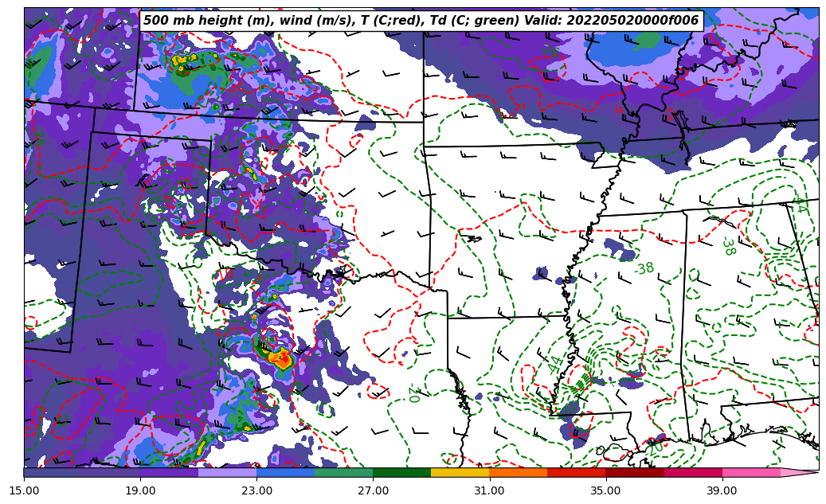Click the dark green colorbar segment

401,472
